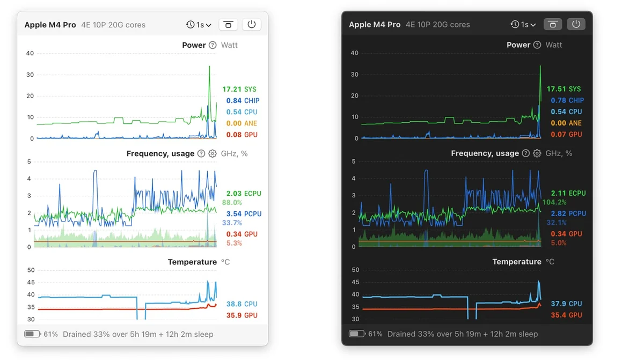Click the 'Power' heading in light window

tap(194, 45)
